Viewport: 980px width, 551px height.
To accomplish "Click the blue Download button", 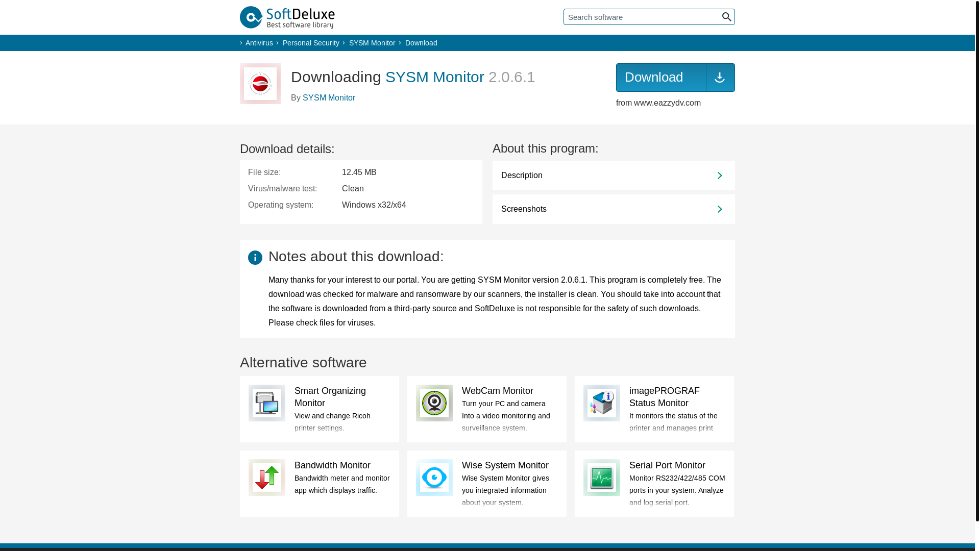I will [675, 78].
